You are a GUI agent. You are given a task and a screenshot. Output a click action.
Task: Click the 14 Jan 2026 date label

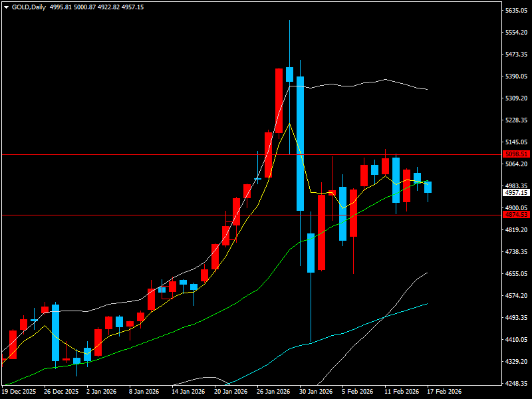click(188, 392)
